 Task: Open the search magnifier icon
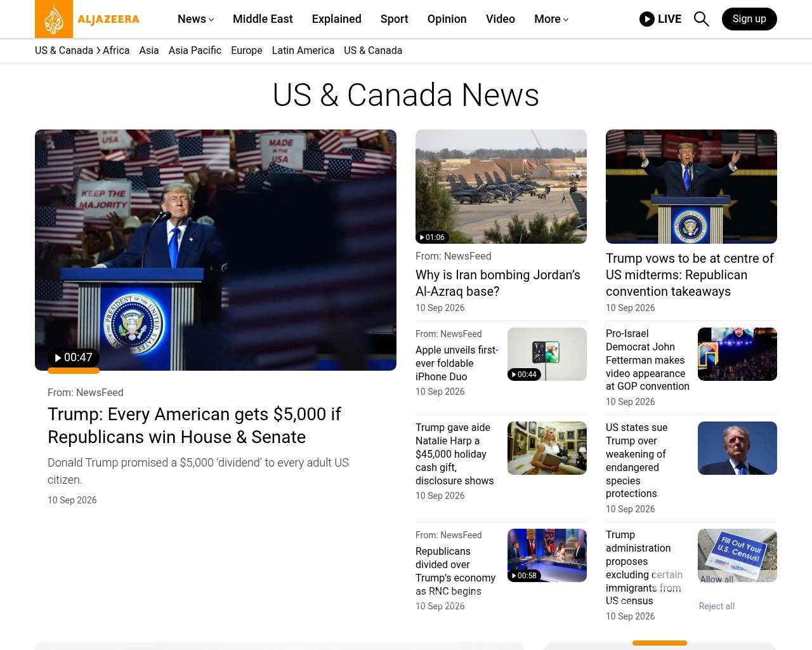[701, 19]
